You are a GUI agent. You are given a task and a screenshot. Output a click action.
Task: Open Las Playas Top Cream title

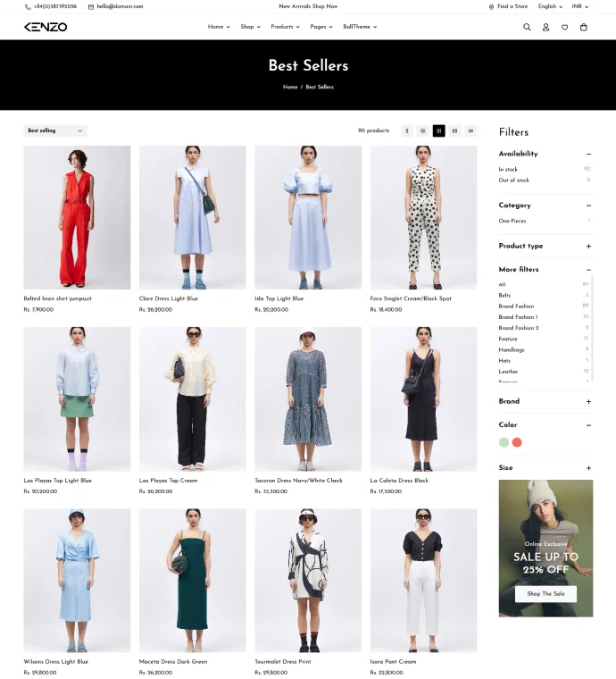pyautogui.click(x=168, y=481)
